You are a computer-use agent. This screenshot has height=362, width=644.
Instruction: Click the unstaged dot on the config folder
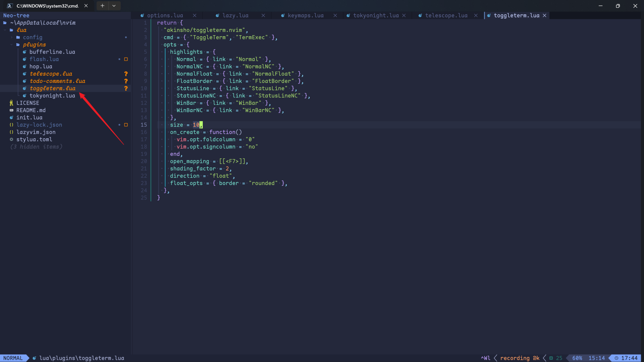point(126,37)
